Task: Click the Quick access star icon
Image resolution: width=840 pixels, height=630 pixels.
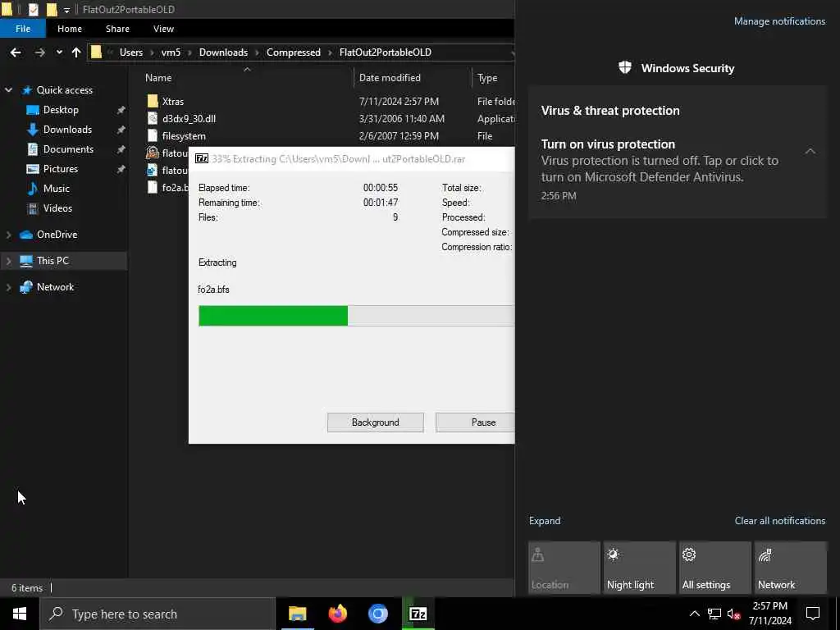Action: tap(26, 90)
